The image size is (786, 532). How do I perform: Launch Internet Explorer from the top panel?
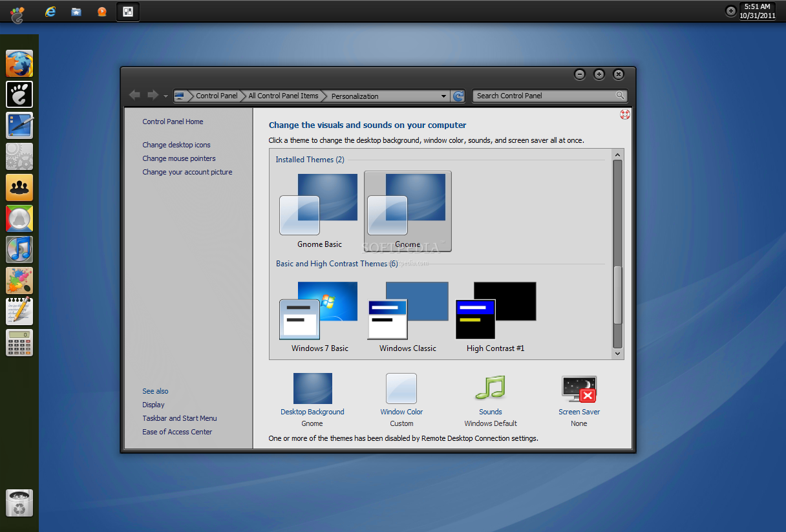(x=50, y=12)
